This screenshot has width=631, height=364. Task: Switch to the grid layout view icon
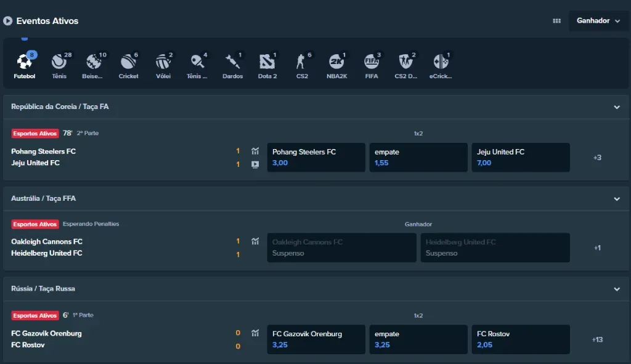click(x=556, y=21)
